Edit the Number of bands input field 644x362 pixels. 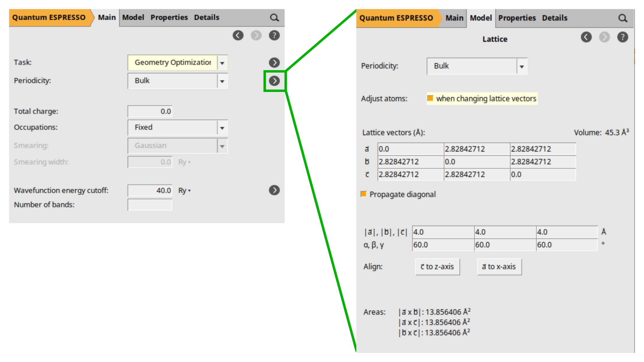pos(149,205)
